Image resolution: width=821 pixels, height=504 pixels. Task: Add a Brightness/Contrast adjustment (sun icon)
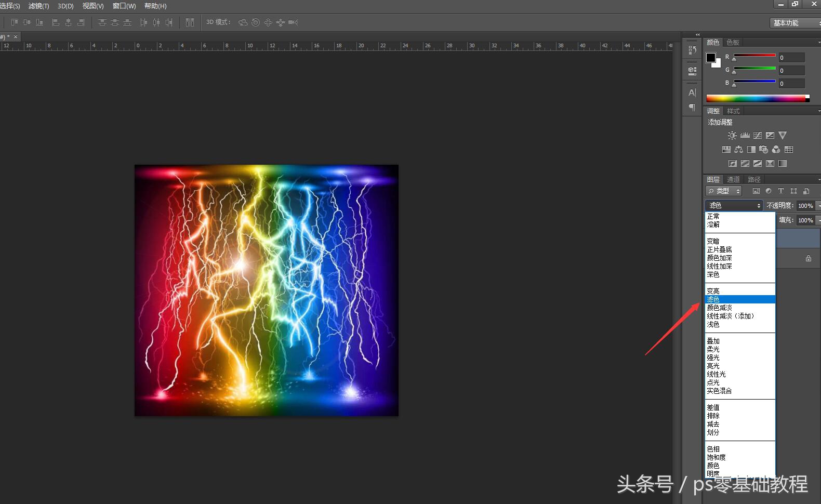[x=732, y=136]
